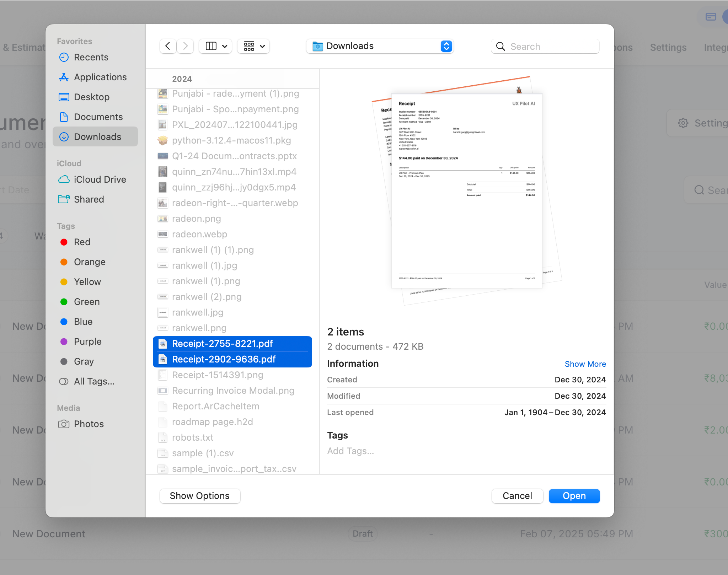Screen dimensions: 728x575
Task: Choose the Purple tag filter
Action: 87,342
